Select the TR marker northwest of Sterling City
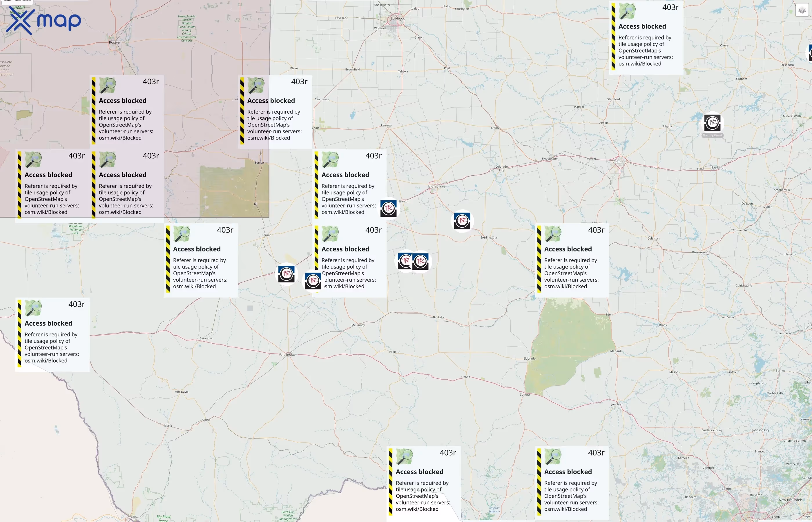This screenshot has width=812, height=522. pyautogui.click(x=462, y=221)
